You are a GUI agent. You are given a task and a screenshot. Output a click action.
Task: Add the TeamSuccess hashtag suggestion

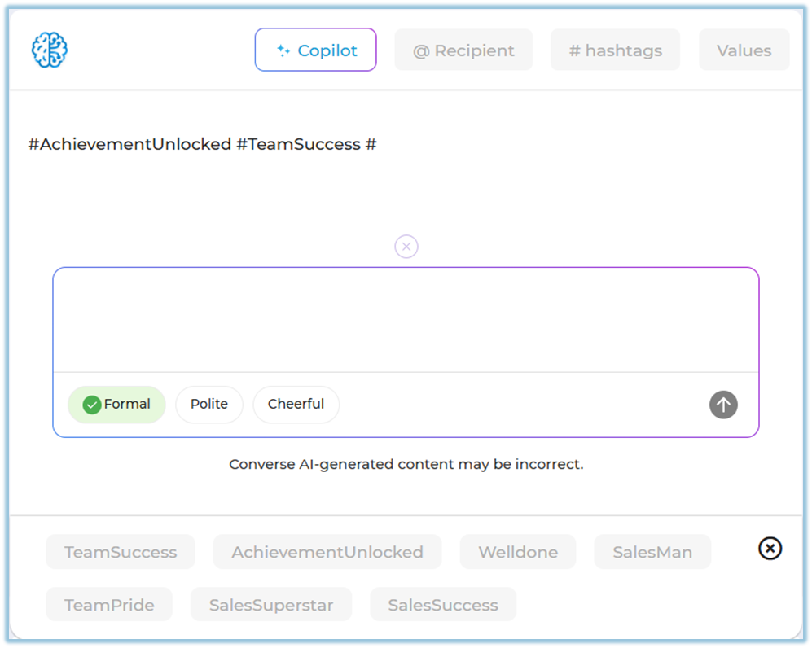click(x=121, y=552)
